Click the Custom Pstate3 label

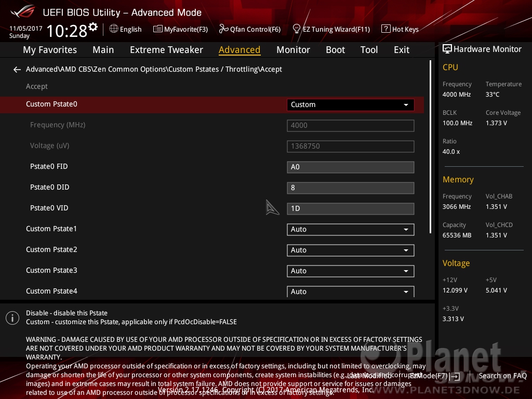pos(51,270)
